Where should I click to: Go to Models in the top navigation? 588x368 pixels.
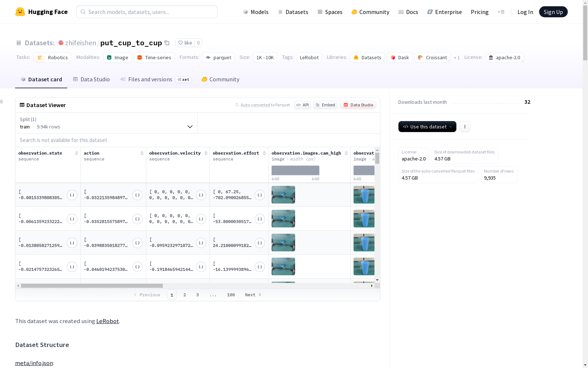256,12
